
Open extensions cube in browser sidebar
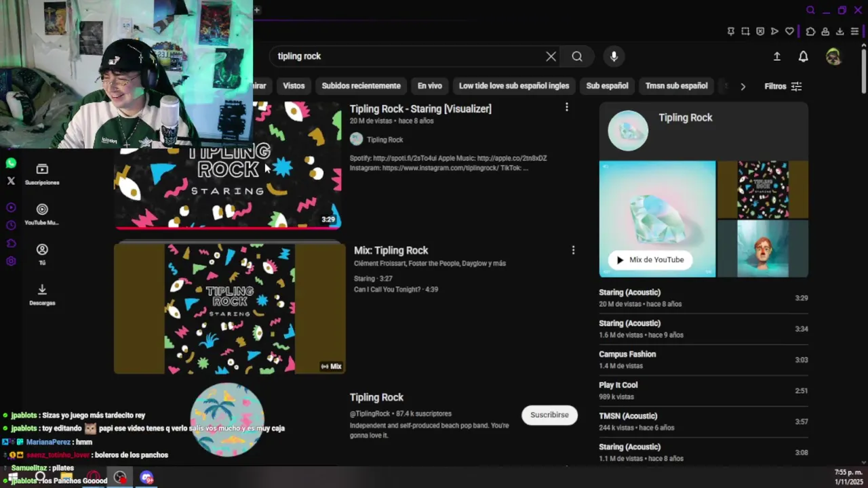(x=11, y=243)
